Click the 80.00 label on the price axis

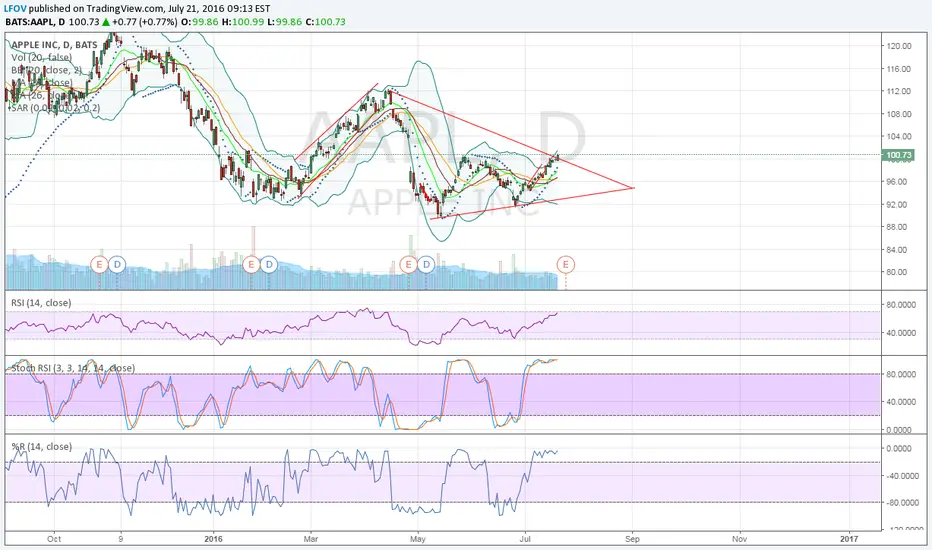click(897, 272)
